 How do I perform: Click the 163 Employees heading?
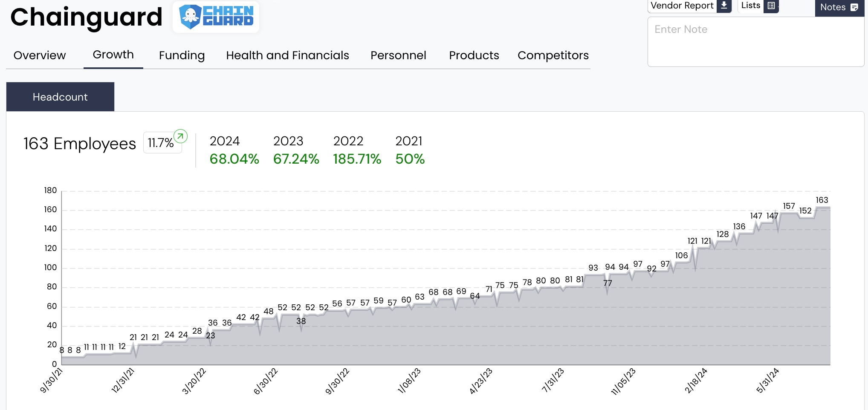point(80,144)
